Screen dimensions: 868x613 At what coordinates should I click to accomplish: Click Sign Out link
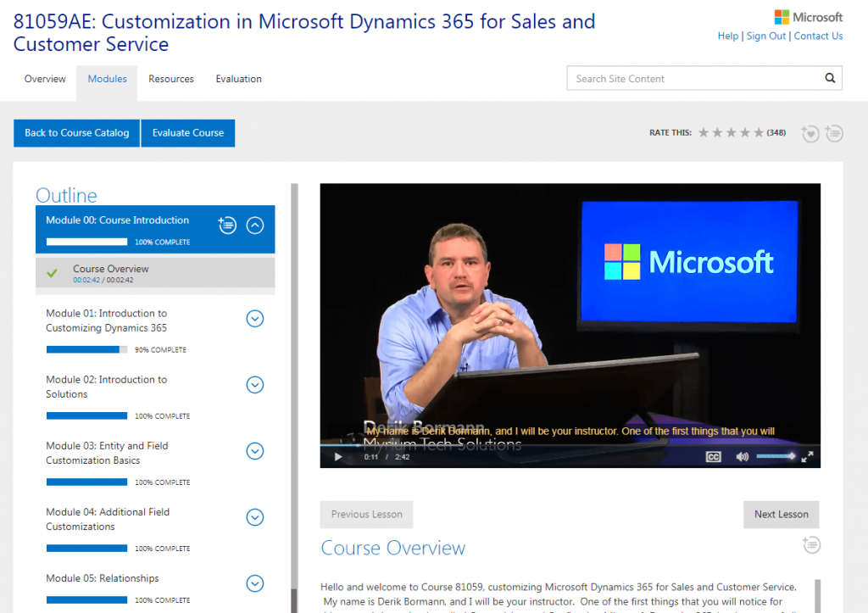pyautogui.click(x=766, y=36)
